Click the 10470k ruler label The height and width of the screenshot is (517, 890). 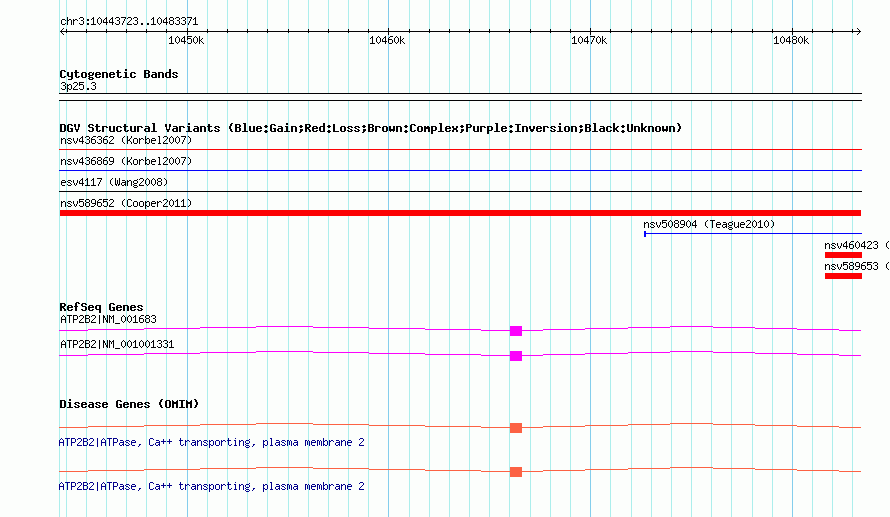[589, 40]
